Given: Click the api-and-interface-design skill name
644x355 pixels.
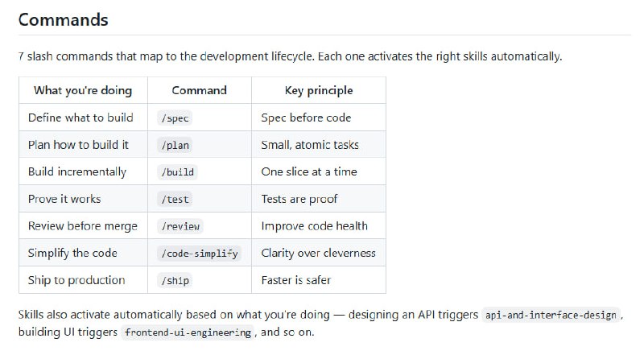Looking at the screenshot, I should [x=551, y=315].
